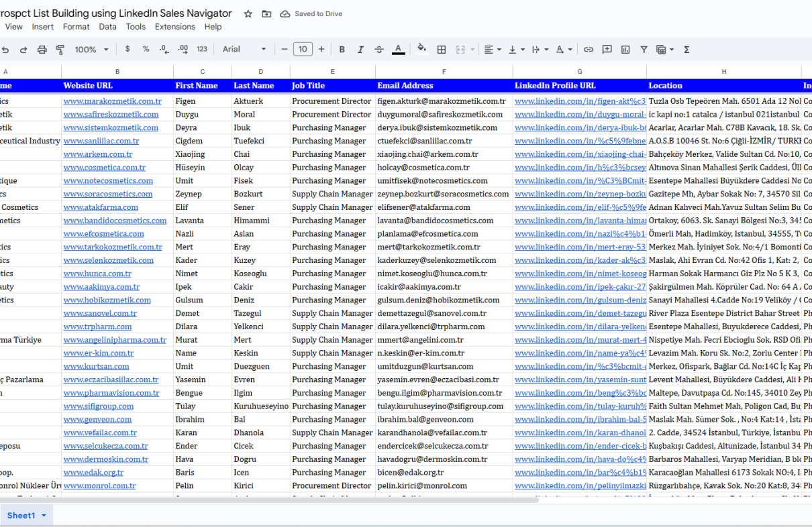
Task: Select the Job Title header cell
Action: 333,86
